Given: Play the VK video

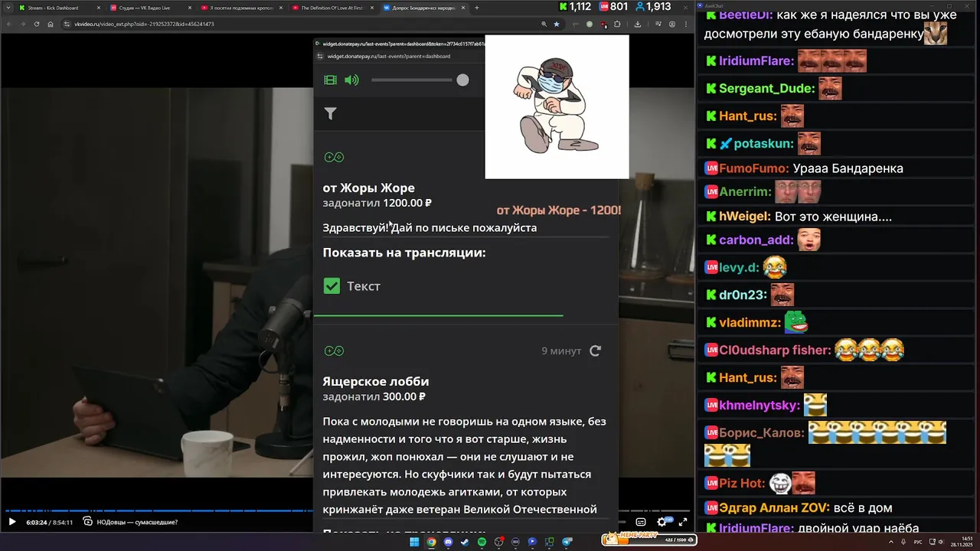Looking at the screenshot, I should tap(11, 522).
